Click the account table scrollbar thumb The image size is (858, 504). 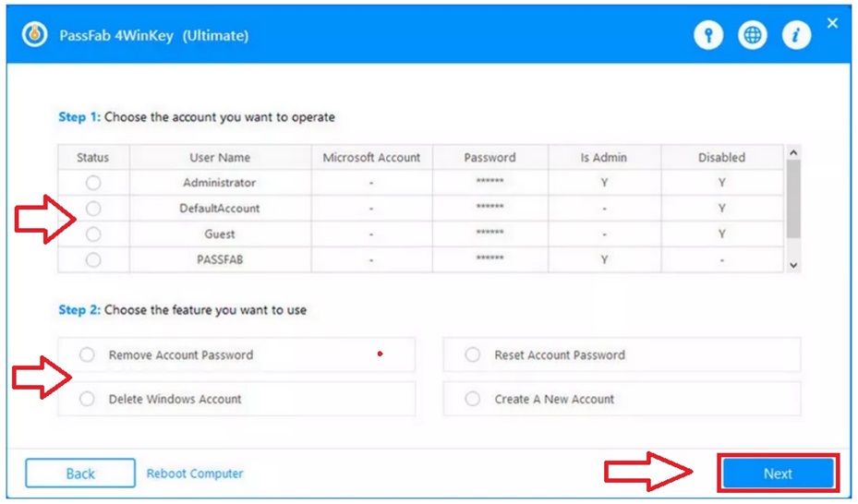click(x=793, y=199)
